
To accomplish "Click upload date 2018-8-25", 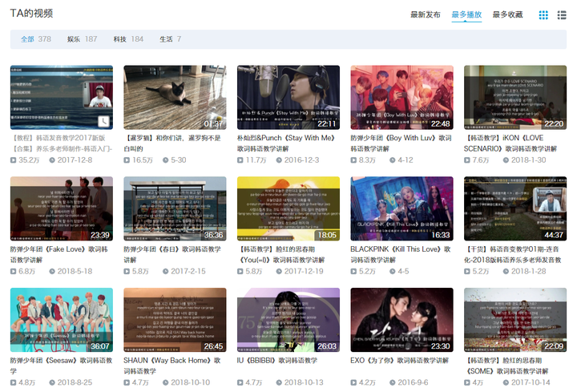I will coord(71,382).
